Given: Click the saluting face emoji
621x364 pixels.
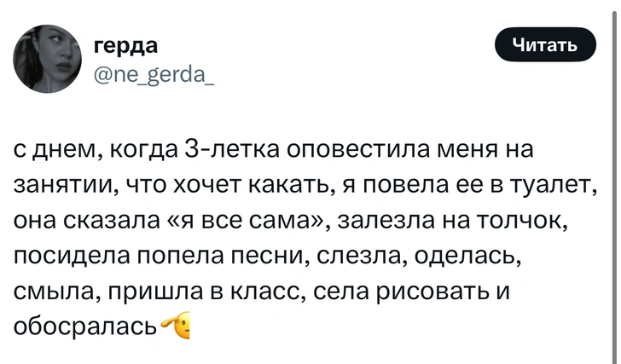Looking at the screenshot, I should click(x=181, y=325).
